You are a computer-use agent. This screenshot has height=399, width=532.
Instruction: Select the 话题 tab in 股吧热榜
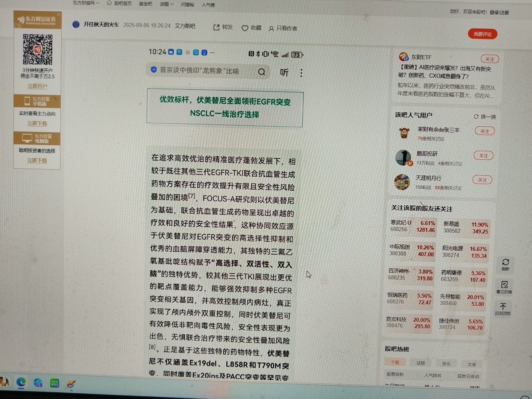[x=421, y=363]
